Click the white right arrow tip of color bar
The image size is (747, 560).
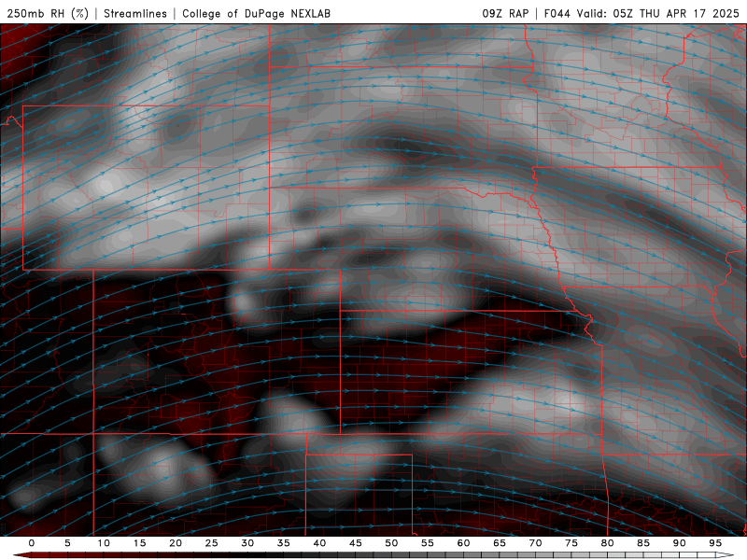[725, 555]
